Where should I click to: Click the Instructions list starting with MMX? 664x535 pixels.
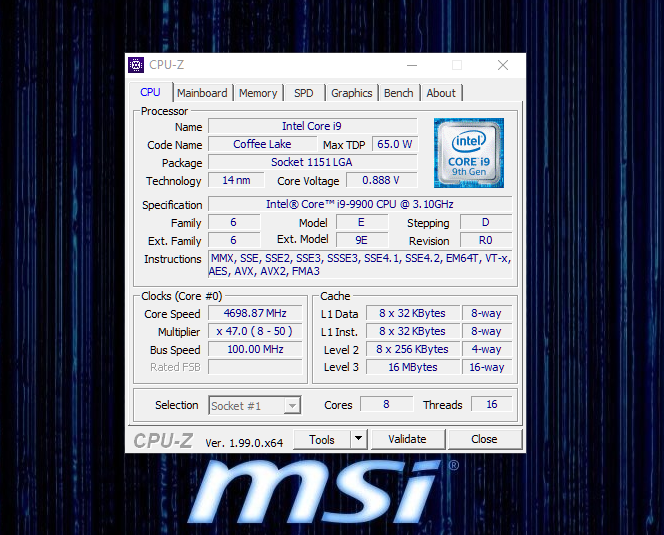pyautogui.click(x=360, y=264)
